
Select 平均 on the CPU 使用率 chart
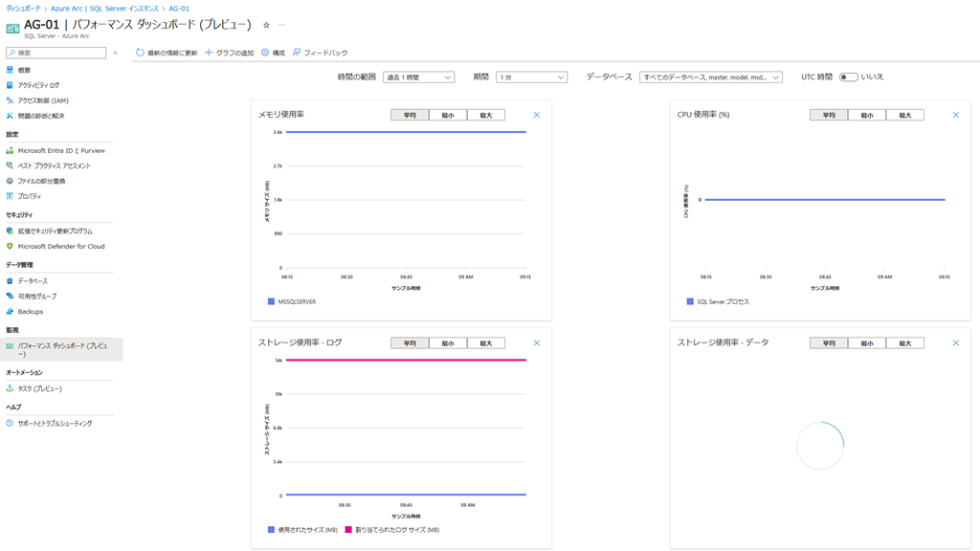point(829,115)
